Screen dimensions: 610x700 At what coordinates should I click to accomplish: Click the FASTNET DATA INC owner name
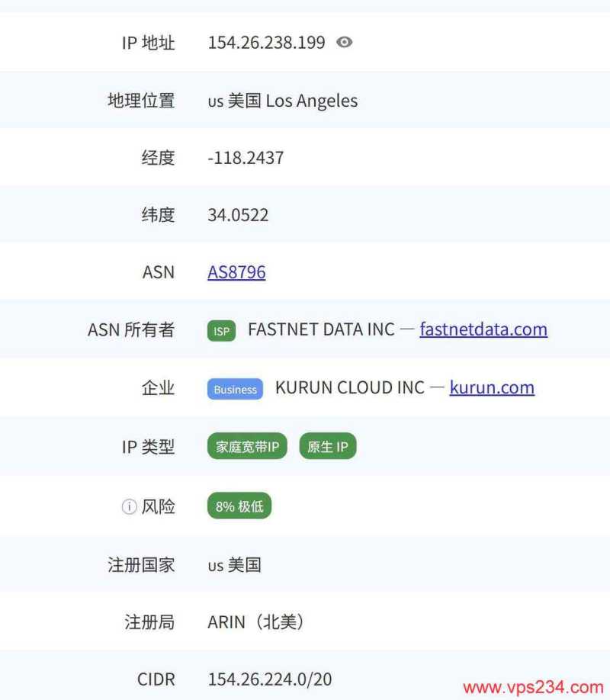(x=320, y=329)
